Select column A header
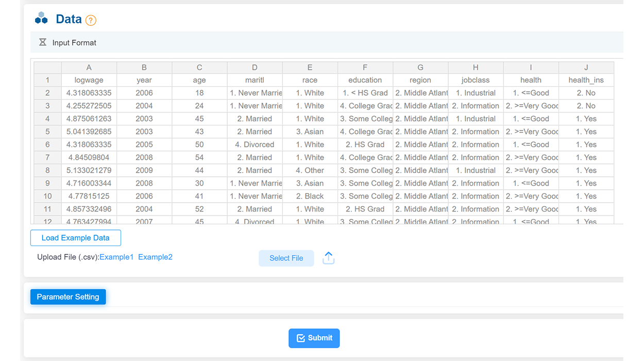644x361 pixels. click(89, 68)
